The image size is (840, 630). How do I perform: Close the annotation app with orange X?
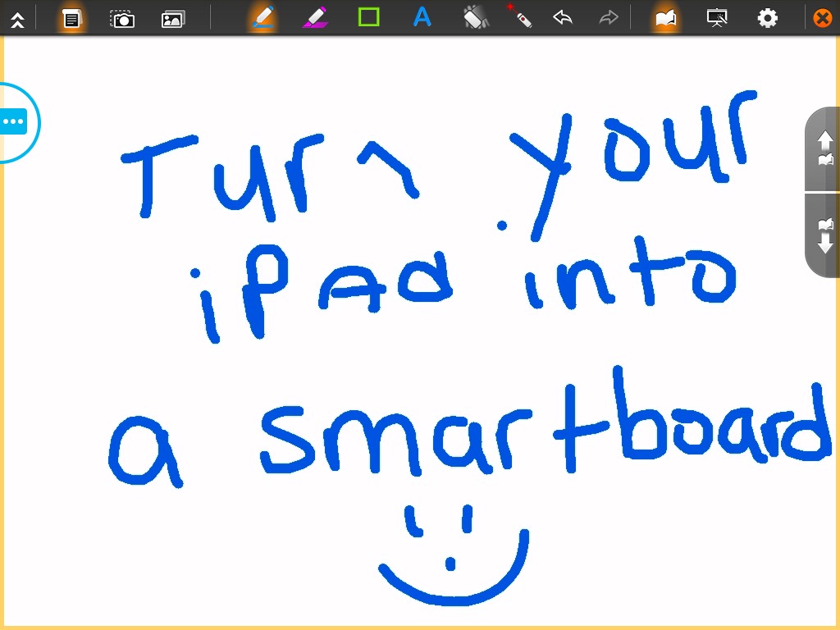(823, 18)
